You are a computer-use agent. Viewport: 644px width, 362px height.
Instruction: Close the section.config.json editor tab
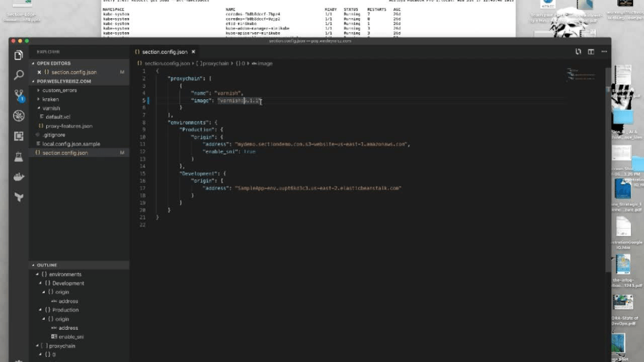click(x=193, y=52)
